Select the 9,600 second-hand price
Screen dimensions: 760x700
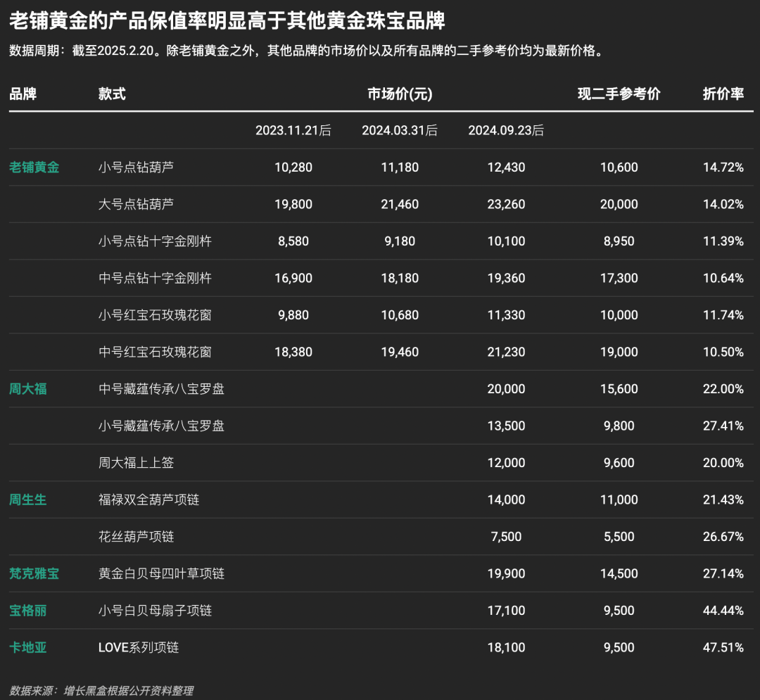point(619,463)
